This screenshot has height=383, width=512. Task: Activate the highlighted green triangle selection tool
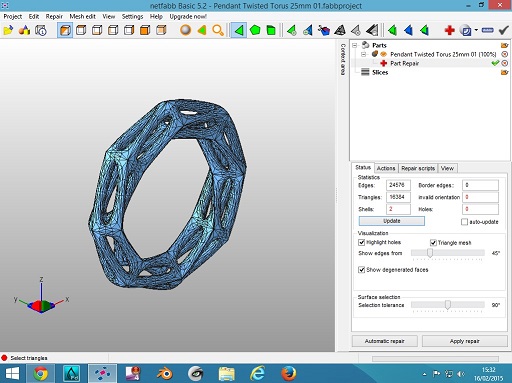[239, 31]
